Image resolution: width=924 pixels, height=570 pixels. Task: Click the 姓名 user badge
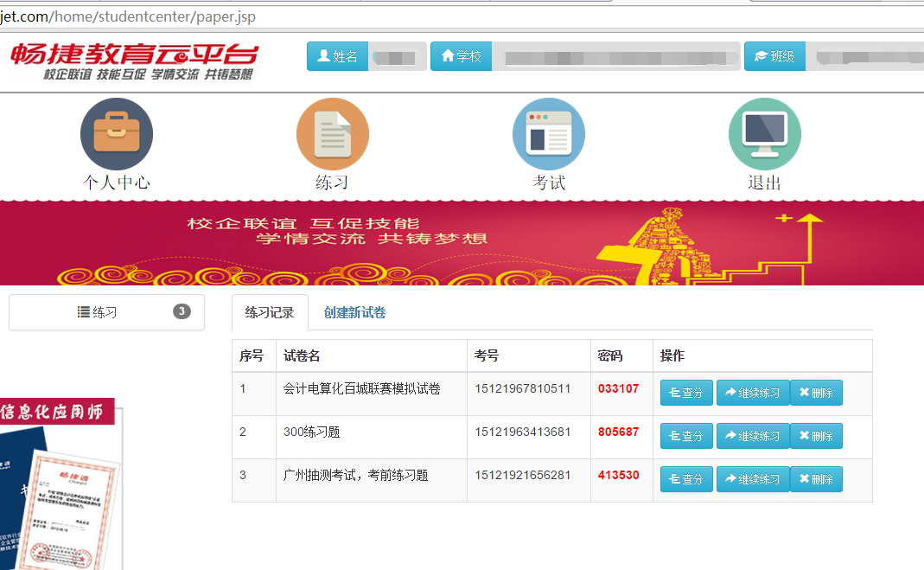coord(337,56)
